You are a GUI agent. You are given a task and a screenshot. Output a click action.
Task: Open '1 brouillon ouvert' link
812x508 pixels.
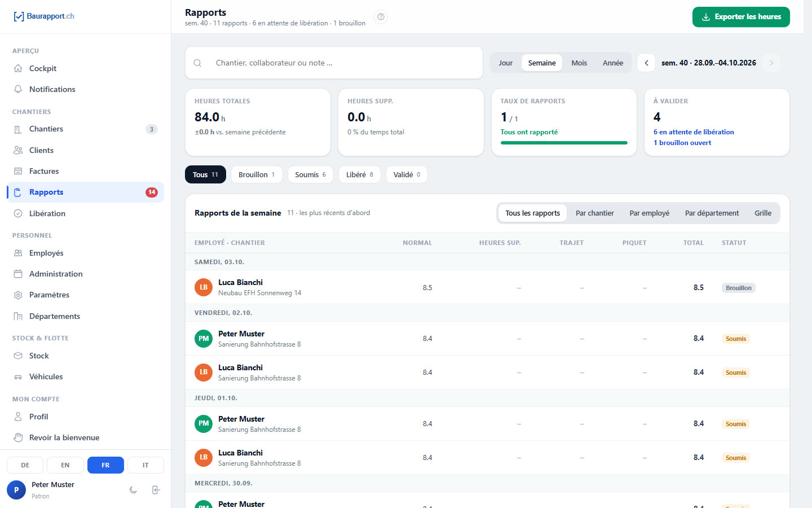pos(682,143)
